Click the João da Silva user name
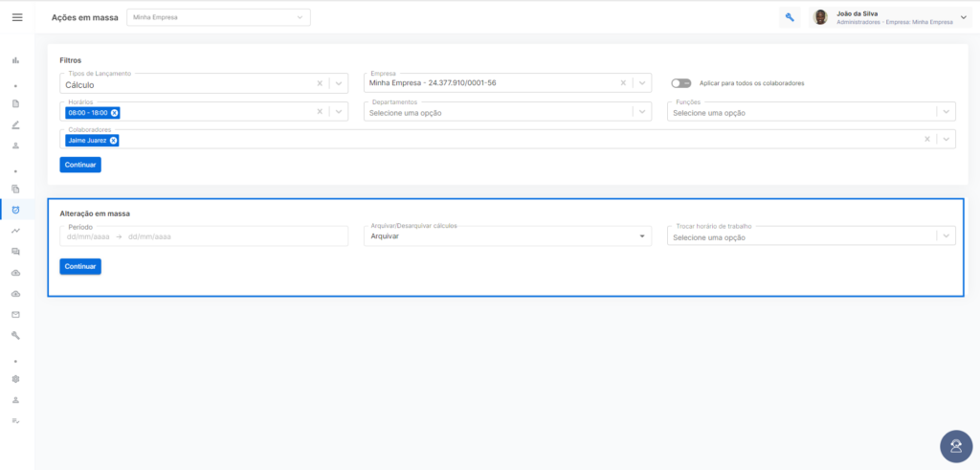 858,13
